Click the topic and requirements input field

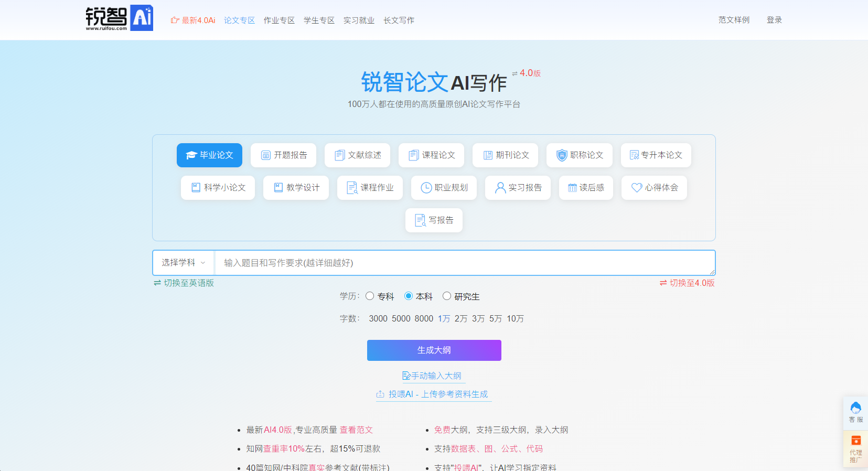tap(464, 263)
